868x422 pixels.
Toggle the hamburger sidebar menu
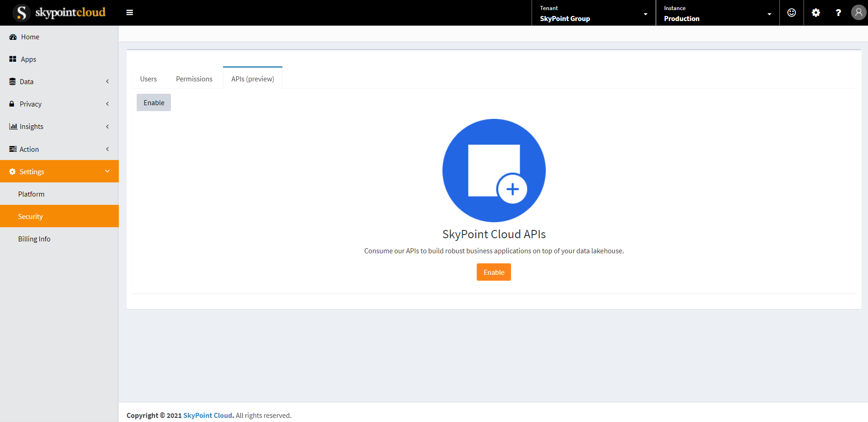(130, 13)
